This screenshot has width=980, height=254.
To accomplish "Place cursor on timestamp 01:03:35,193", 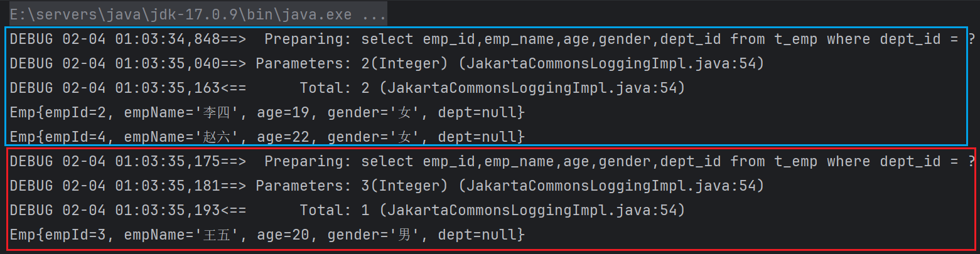I will (x=168, y=210).
